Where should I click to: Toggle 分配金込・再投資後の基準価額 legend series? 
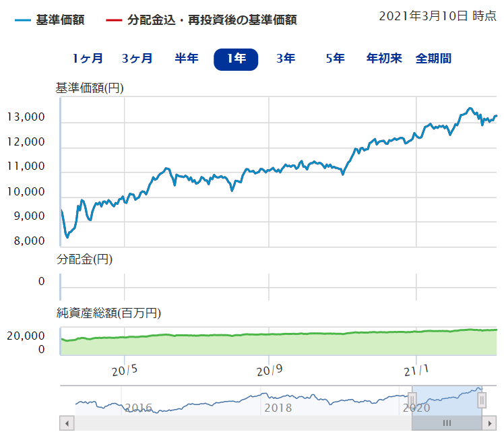point(212,20)
